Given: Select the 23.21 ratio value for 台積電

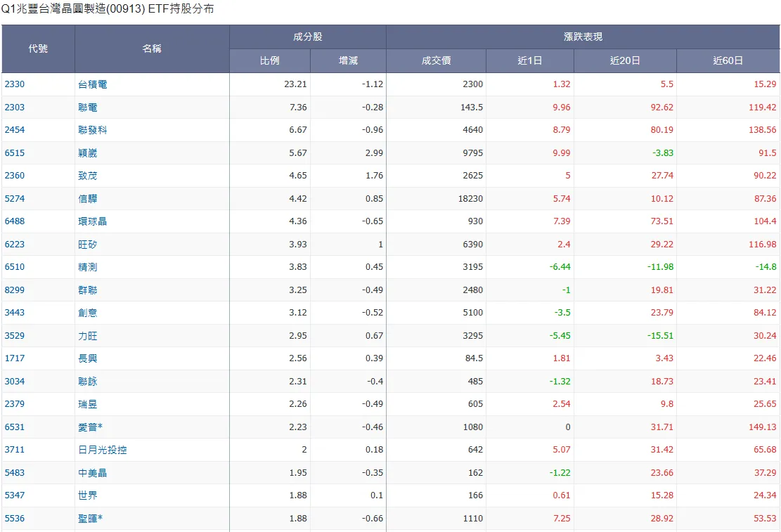Looking at the screenshot, I should coord(295,84).
